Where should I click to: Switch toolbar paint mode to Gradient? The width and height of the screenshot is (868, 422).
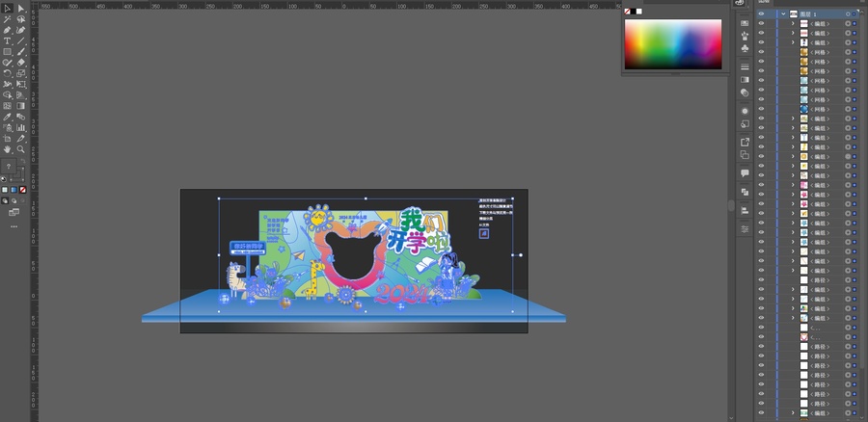pos(14,190)
